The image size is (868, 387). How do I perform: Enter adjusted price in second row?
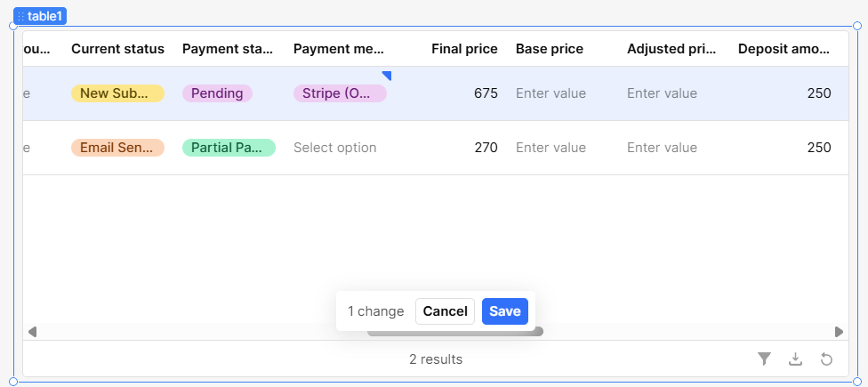tap(662, 148)
